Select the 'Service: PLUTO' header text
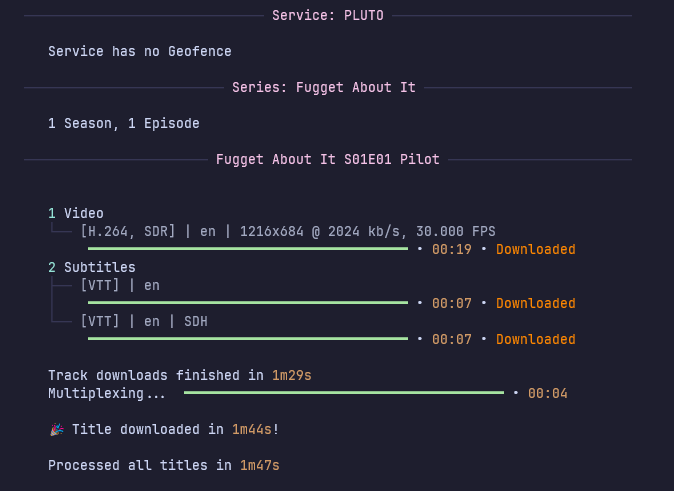Screen dimensions: 674x491 pos(327,15)
